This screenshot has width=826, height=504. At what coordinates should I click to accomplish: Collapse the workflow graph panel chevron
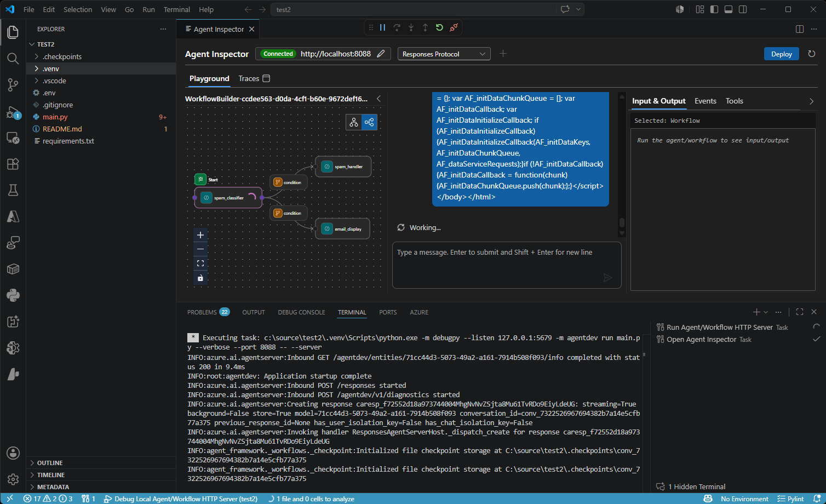pos(378,99)
